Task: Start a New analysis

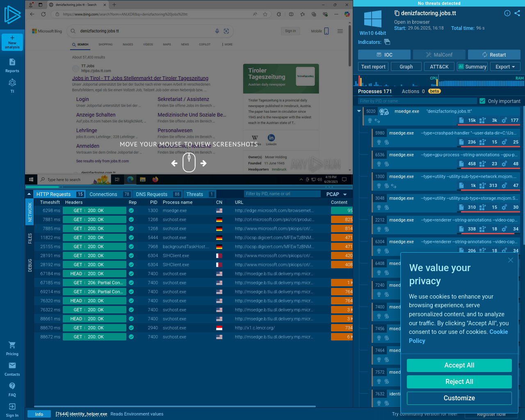Action: pyautogui.click(x=12, y=42)
